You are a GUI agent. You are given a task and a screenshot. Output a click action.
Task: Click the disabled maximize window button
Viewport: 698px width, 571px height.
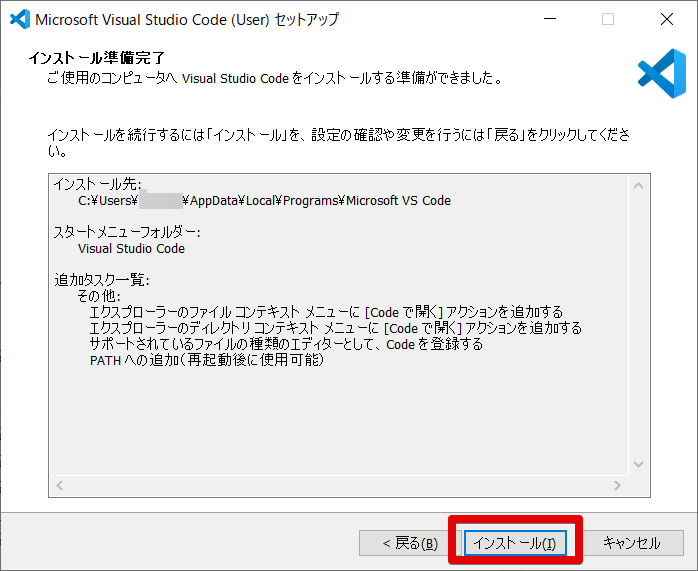point(608,19)
